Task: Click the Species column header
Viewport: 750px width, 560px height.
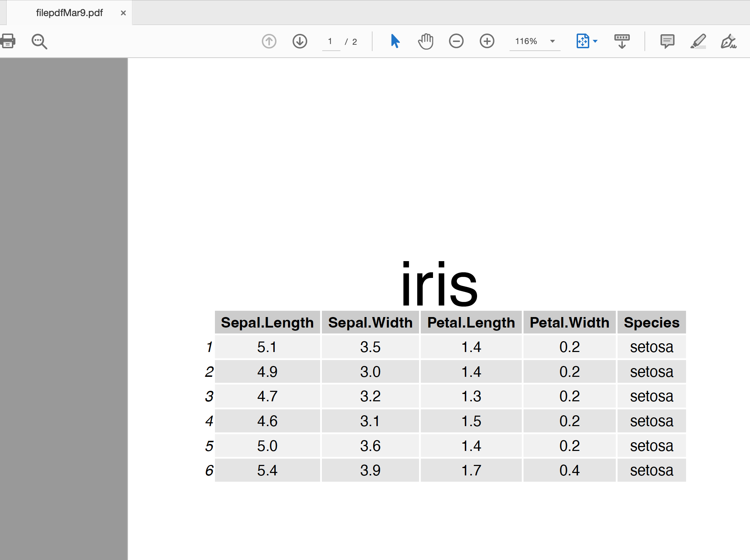Action: point(651,322)
